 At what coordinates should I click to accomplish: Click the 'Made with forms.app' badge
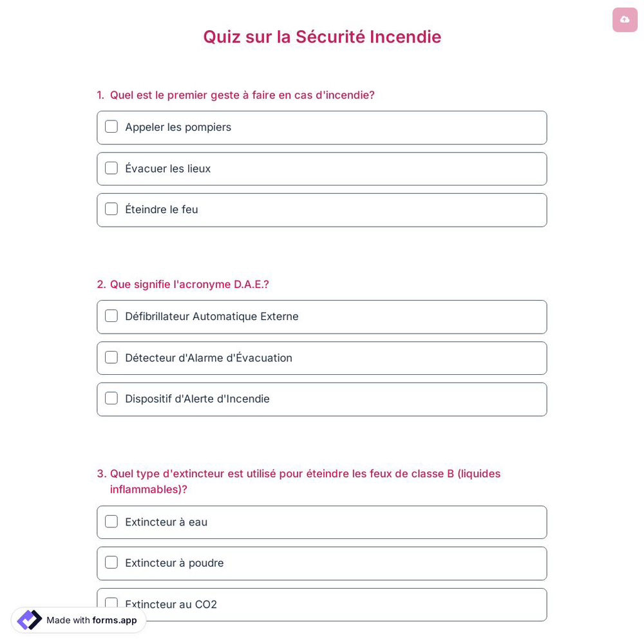click(x=77, y=620)
